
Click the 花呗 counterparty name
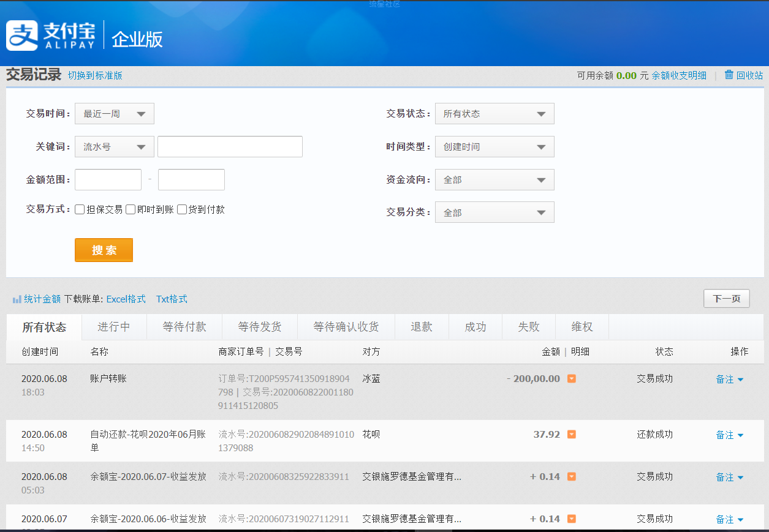[x=371, y=435]
